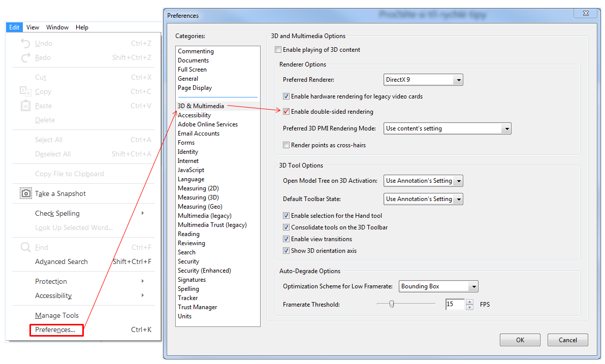Choose Preferences... from the Edit menu
The height and width of the screenshot is (364, 605).
pos(55,330)
